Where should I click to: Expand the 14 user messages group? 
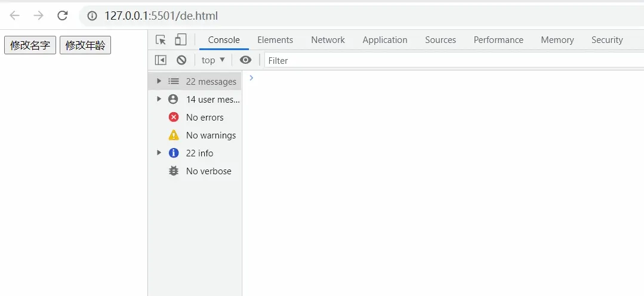[x=159, y=99]
